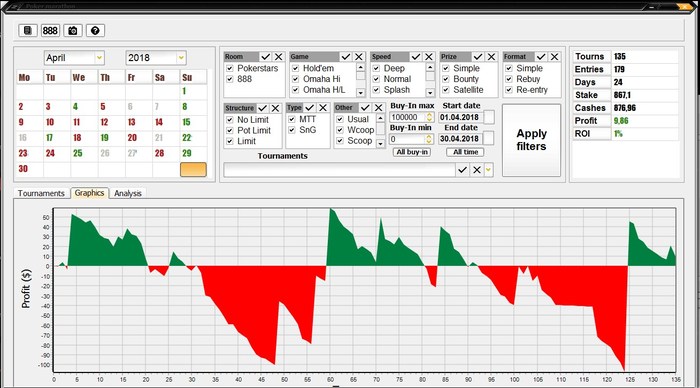Open the Start date picker button

coord(489,117)
